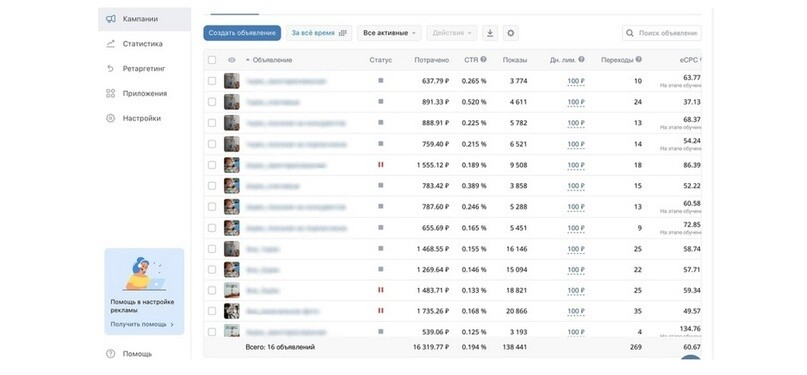Check the ad row with 1 555.12 ₽ spent

(x=212, y=165)
